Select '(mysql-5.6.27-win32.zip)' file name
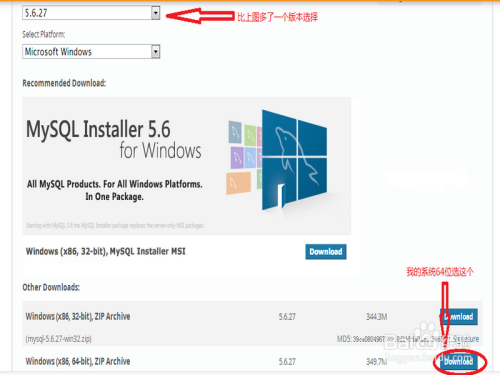The height and width of the screenshot is (375, 500). pyautogui.click(x=58, y=339)
